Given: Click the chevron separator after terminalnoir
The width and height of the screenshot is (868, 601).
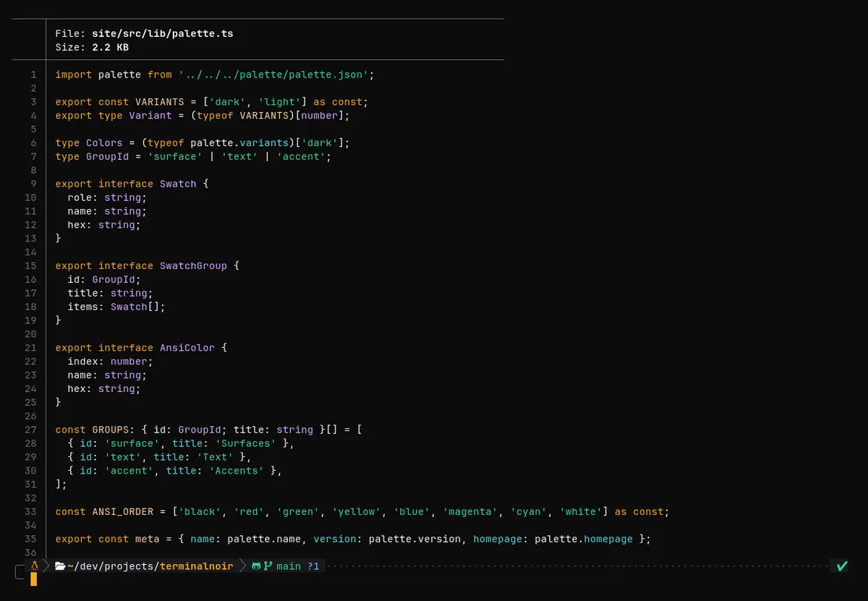Looking at the screenshot, I should pyautogui.click(x=243, y=566).
